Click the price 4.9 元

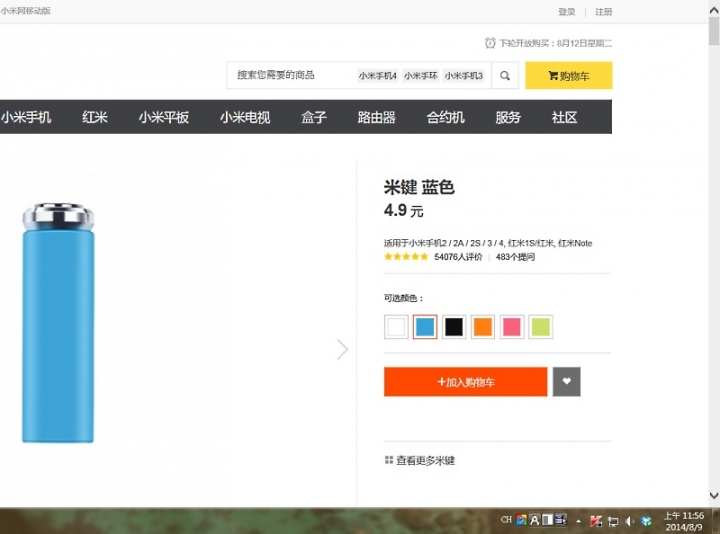pos(404,210)
